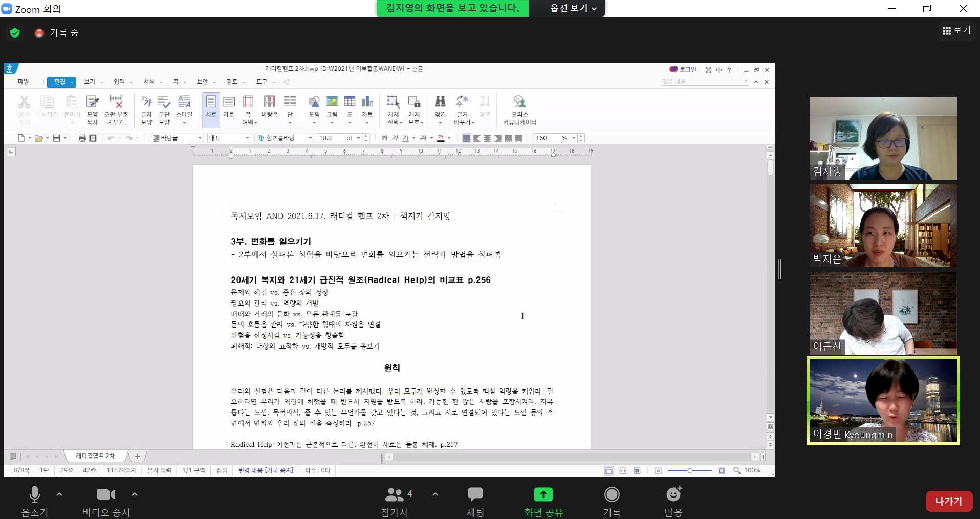Mute microphone with 음소거 button
Image resolution: width=980 pixels, height=519 pixels.
(x=34, y=500)
